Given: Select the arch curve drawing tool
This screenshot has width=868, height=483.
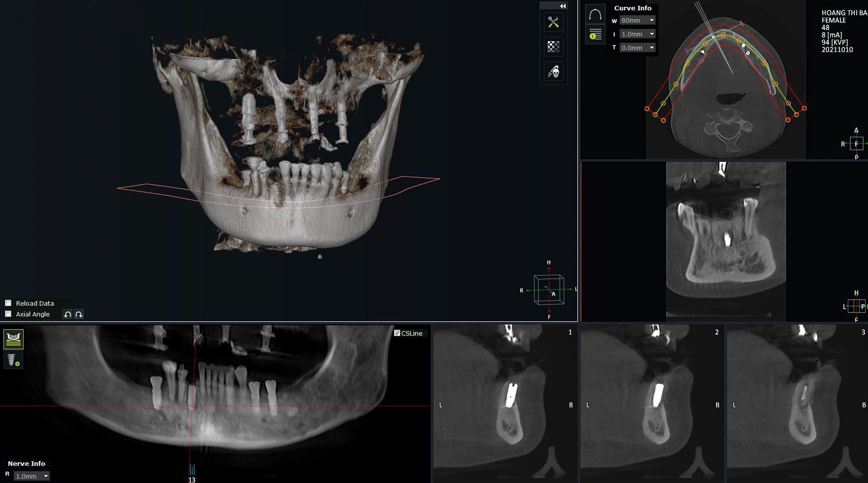Looking at the screenshot, I should coord(595,14).
